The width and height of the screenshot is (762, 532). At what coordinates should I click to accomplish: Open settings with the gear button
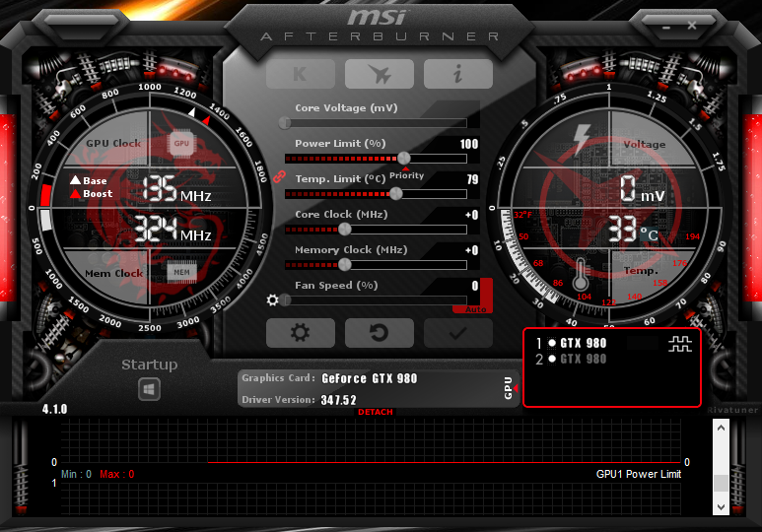tap(301, 333)
